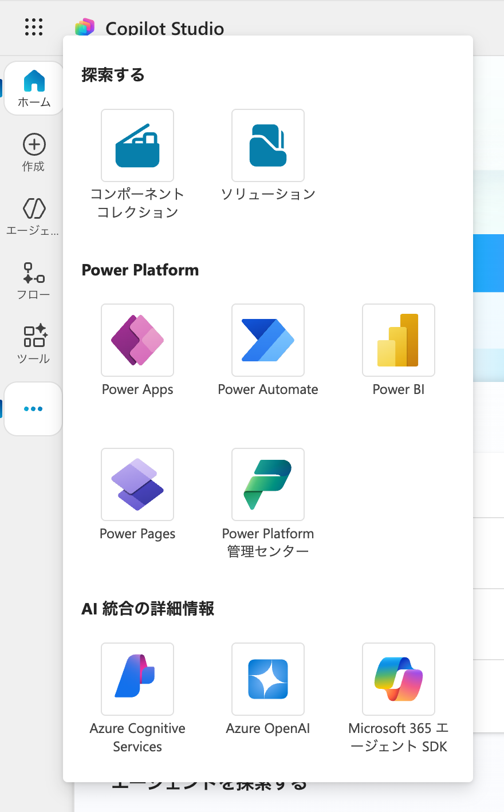
Task: Go to ホーム in sidebar
Action: pos(34,88)
